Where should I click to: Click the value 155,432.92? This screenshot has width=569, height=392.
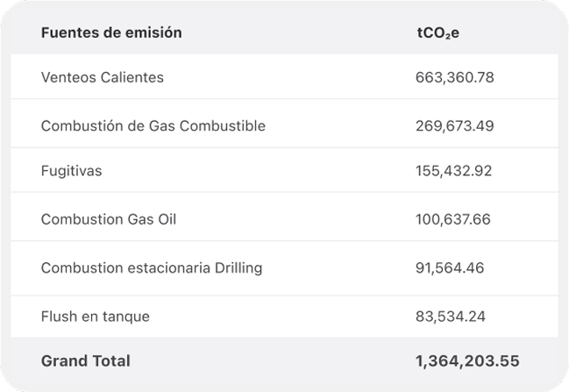click(x=455, y=171)
